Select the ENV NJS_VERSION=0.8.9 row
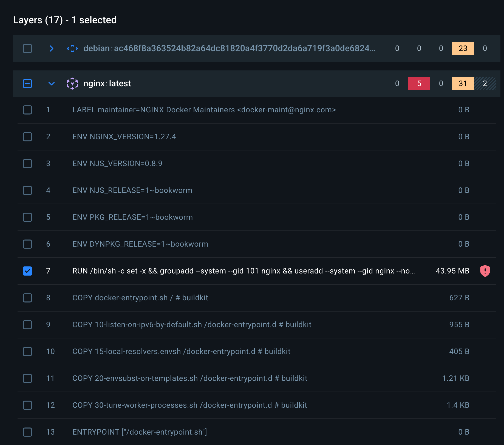This screenshot has height=445, width=504. [257, 164]
